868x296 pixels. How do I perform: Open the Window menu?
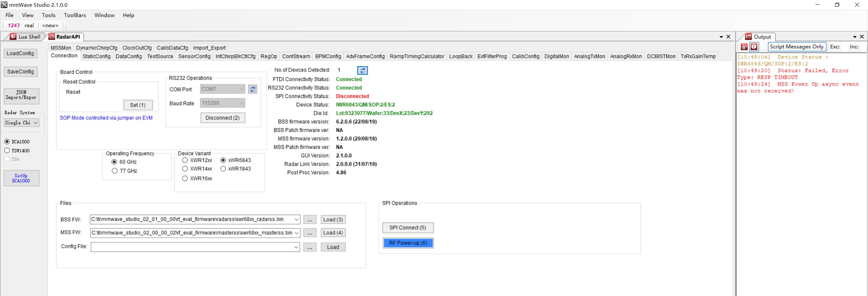pos(104,15)
